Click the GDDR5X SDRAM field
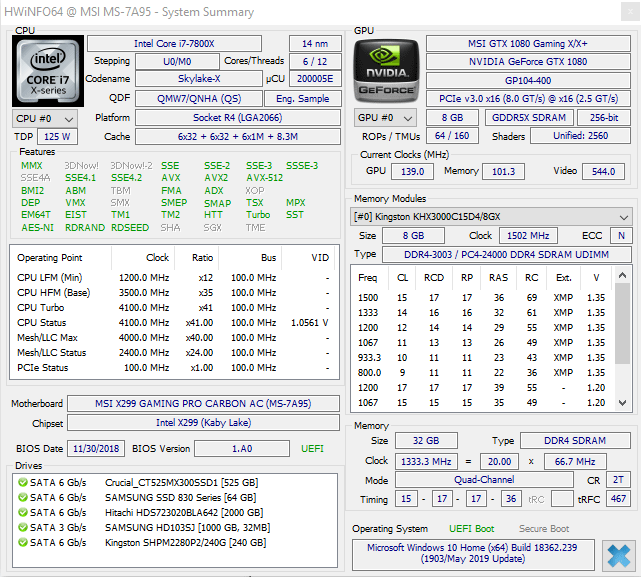The width and height of the screenshot is (641, 577). (529, 118)
